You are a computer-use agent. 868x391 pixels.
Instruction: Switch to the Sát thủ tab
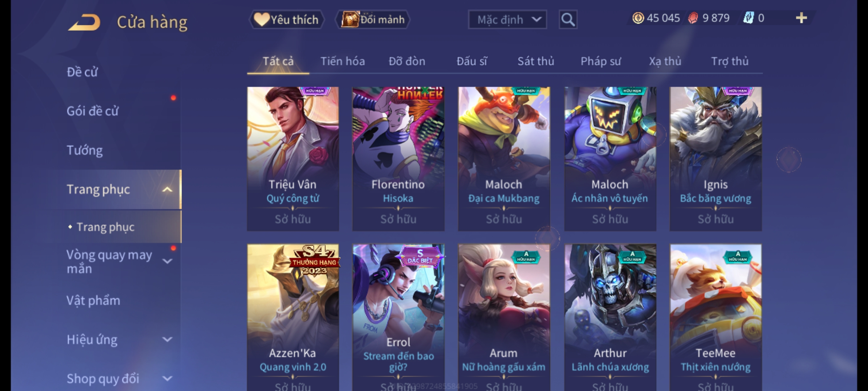[536, 61]
